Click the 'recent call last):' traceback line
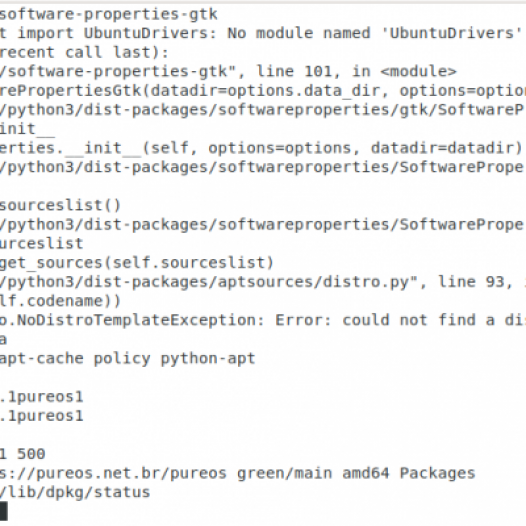526x526 pixels. coord(84,52)
